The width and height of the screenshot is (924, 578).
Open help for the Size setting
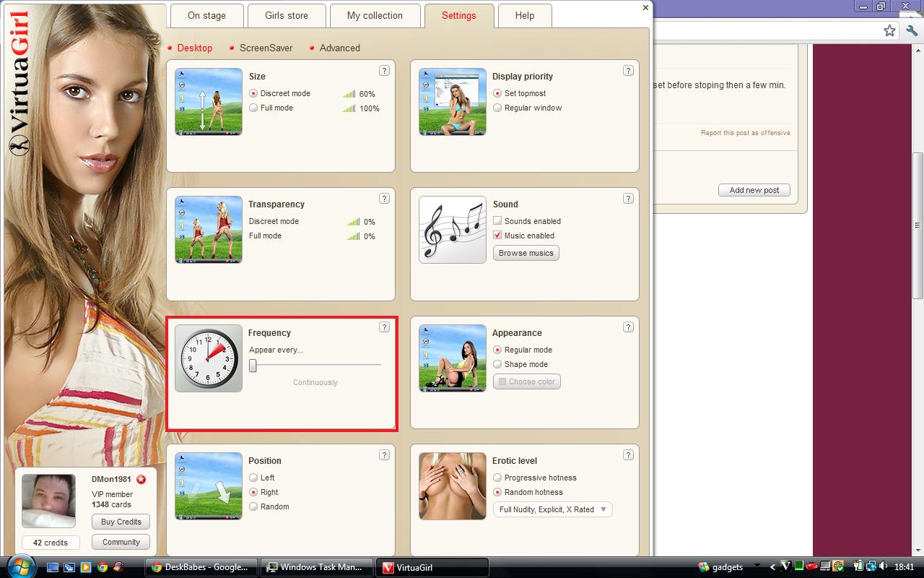[384, 71]
